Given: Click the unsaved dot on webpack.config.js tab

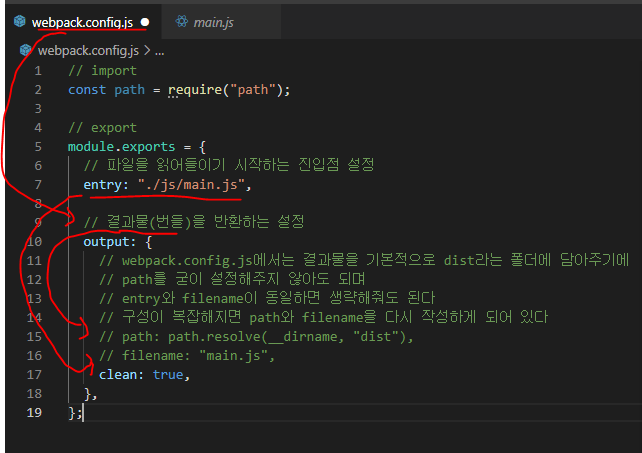Looking at the screenshot, I should (145, 22).
